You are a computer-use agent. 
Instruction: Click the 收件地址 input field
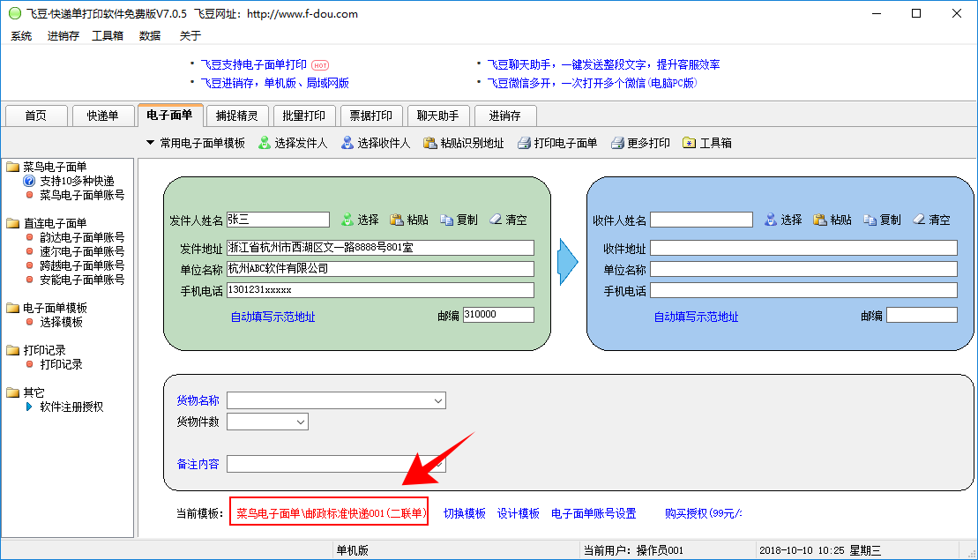[803, 249]
